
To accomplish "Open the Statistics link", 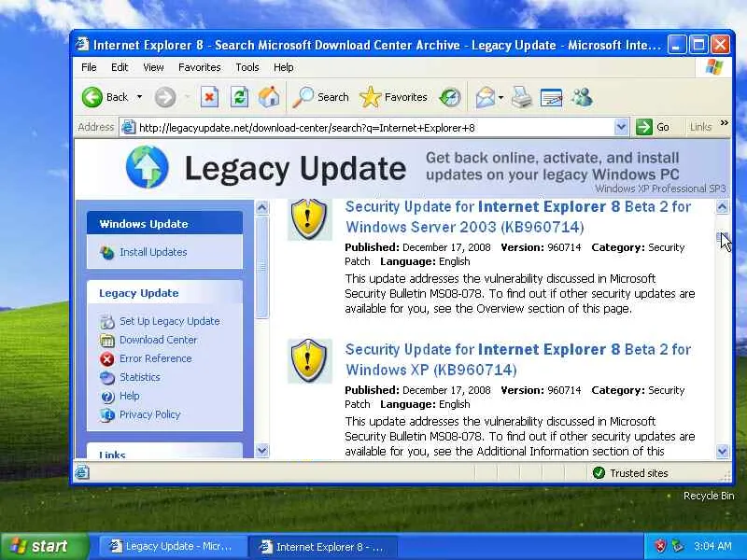I will pos(139,377).
